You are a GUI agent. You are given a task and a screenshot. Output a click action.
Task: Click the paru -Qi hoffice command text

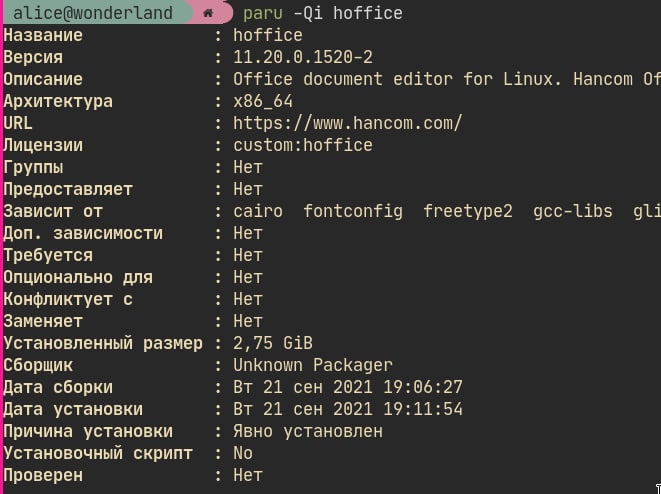pos(322,14)
